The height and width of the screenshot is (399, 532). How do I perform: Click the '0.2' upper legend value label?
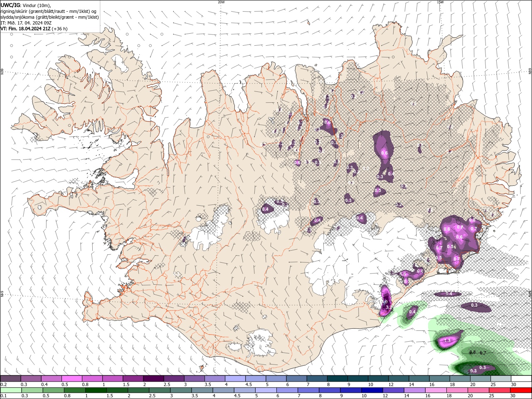[3, 384]
